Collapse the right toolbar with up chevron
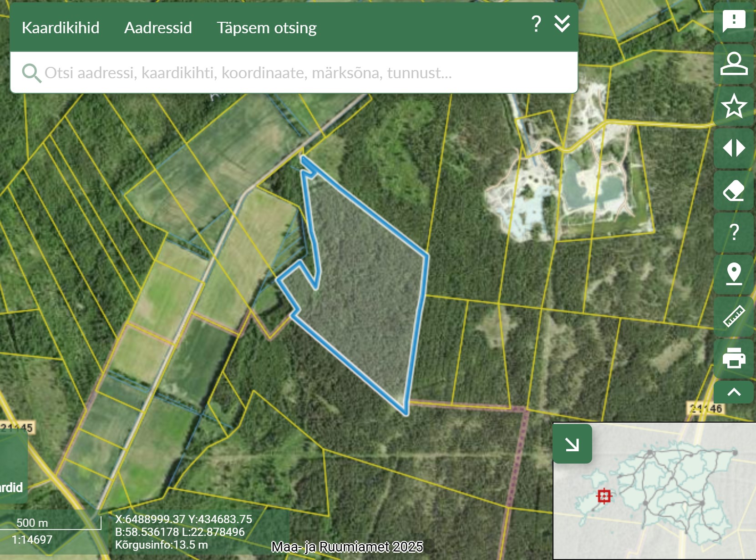 734,392
